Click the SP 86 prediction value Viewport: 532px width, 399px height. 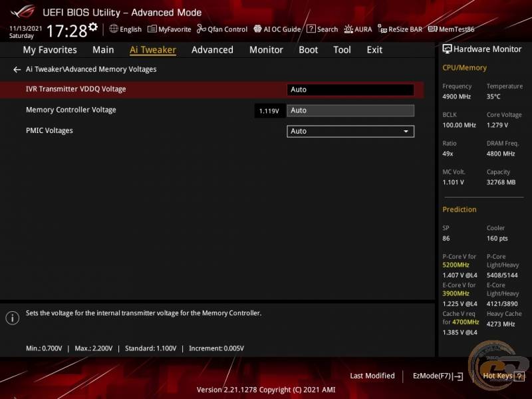(446, 239)
